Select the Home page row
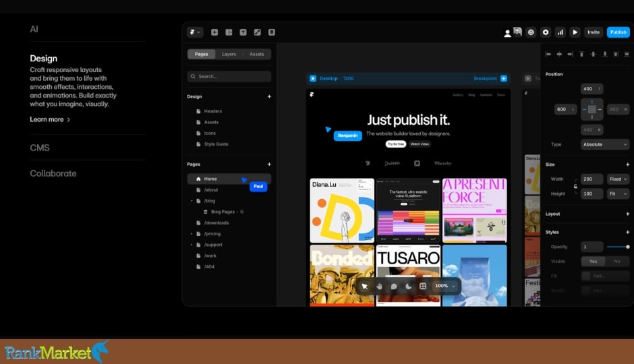634x364 pixels. (x=229, y=179)
